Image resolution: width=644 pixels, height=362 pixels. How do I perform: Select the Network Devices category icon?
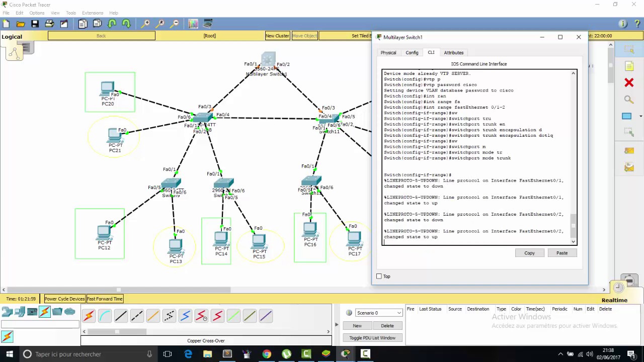click(7, 312)
